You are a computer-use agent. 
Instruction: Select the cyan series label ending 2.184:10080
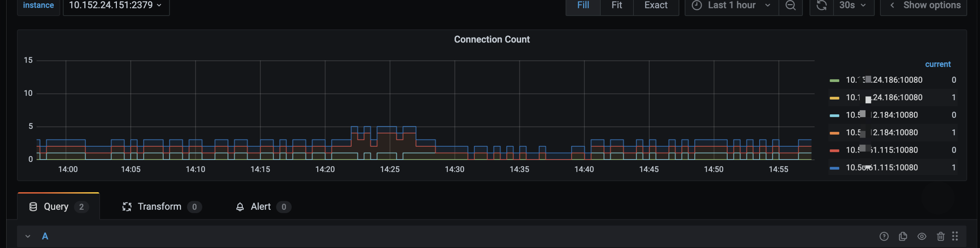tap(882, 115)
